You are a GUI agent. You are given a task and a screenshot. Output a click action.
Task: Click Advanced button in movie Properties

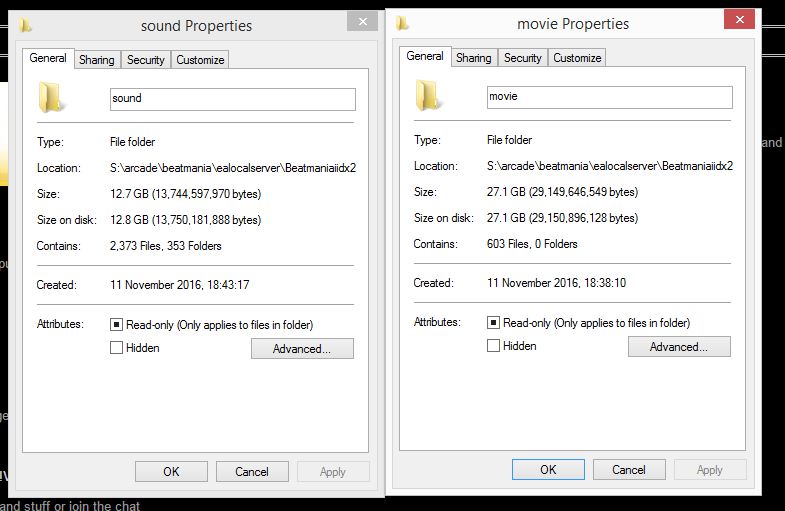[679, 347]
